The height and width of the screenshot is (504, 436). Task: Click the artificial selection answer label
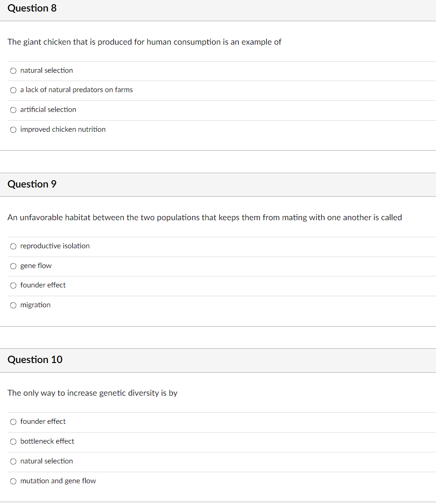48,110
